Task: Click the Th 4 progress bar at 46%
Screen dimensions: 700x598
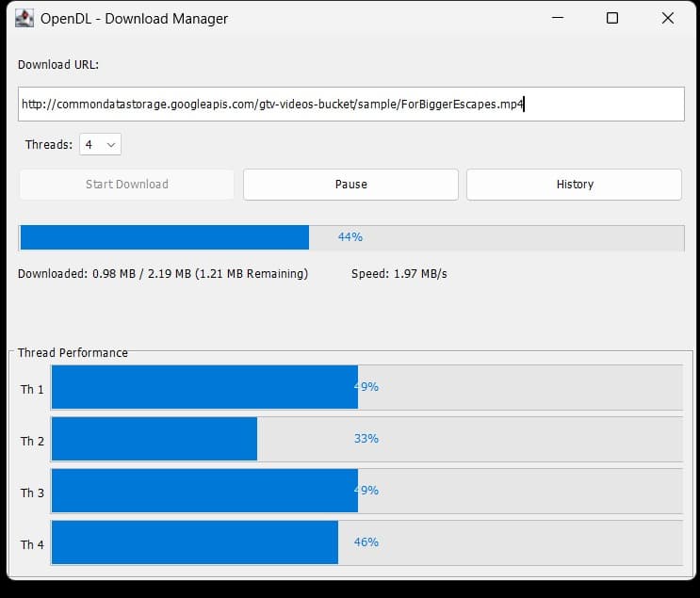Action: pos(367,542)
